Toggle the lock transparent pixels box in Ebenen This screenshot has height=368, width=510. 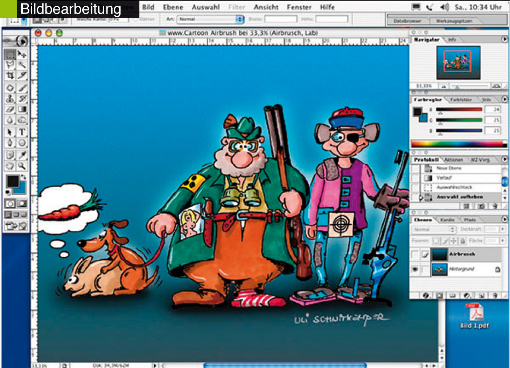[436, 240]
